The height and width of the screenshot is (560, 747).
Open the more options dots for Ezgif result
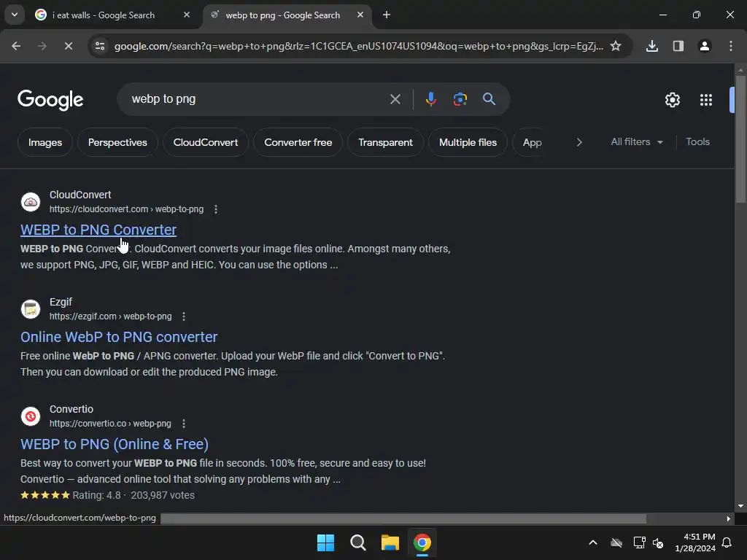tap(184, 316)
